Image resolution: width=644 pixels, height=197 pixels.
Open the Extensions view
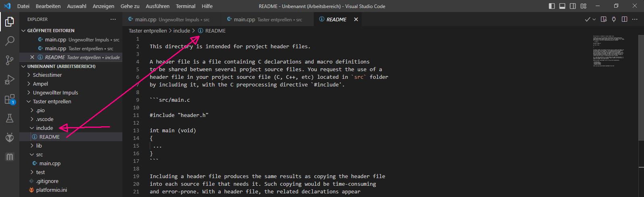[10, 99]
